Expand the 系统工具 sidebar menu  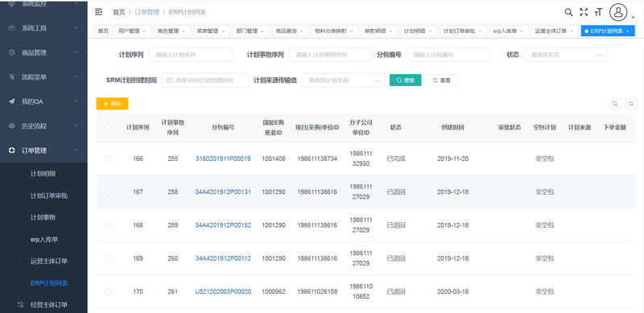[x=76, y=28]
